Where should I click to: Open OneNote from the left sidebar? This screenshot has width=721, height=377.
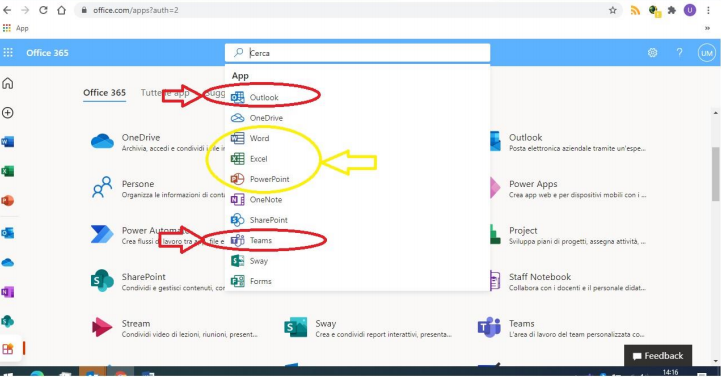[x=8, y=291]
